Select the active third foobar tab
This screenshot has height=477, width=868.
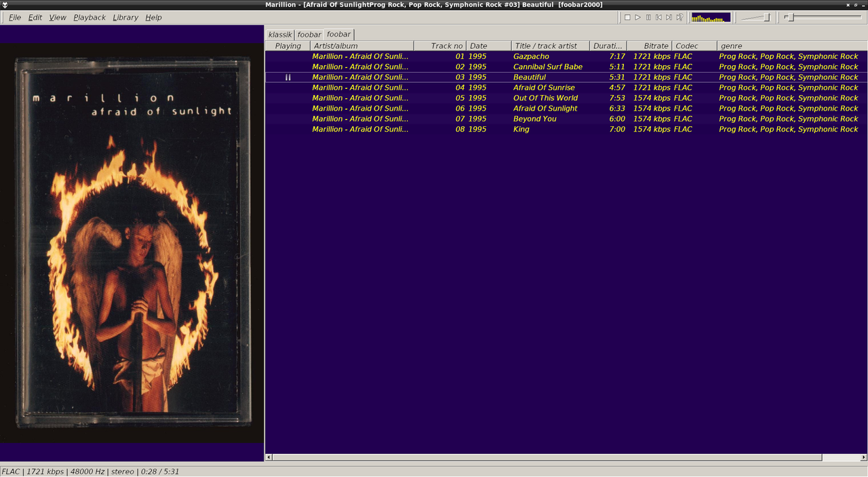point(338,34)
